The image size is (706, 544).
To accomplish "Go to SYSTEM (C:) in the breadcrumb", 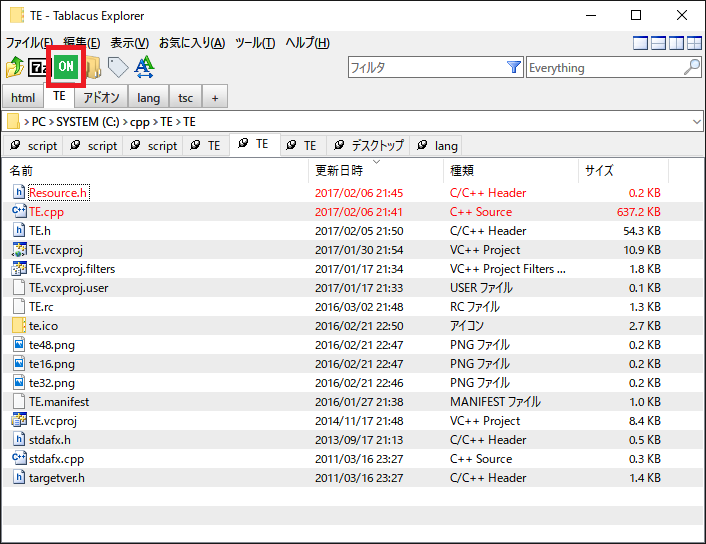I will [88, 122].
